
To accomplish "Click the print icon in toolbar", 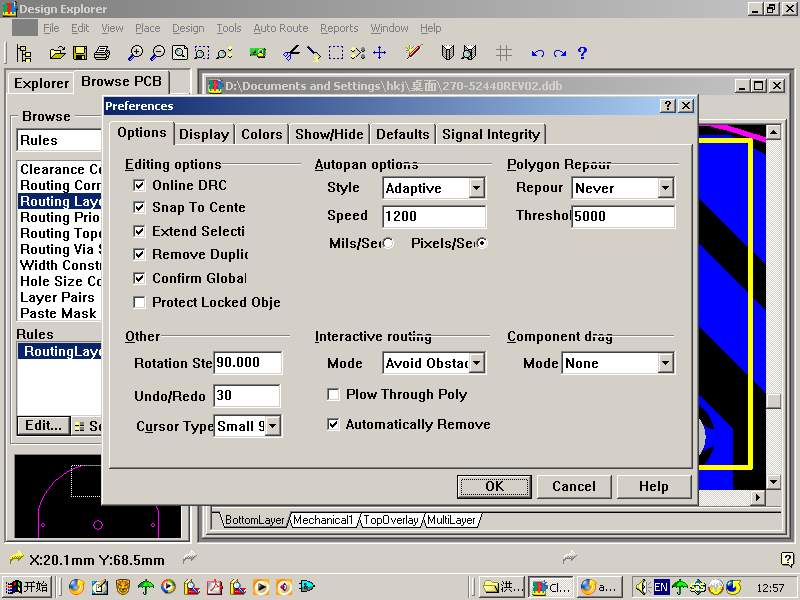I will tap(101, 53).
